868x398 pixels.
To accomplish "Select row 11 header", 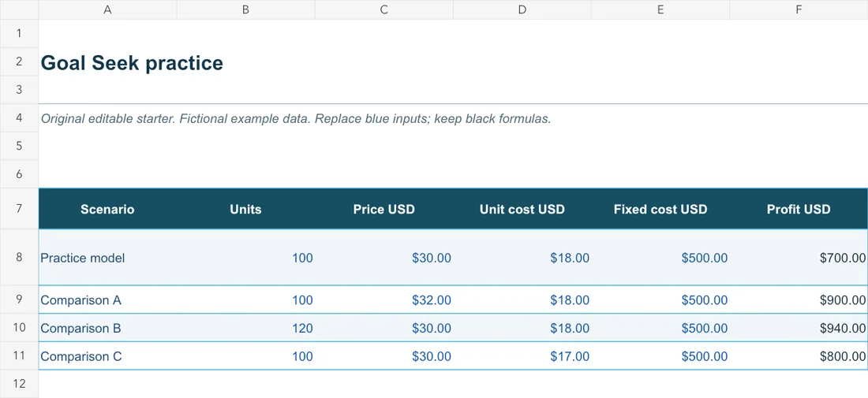I will [19, 356].
